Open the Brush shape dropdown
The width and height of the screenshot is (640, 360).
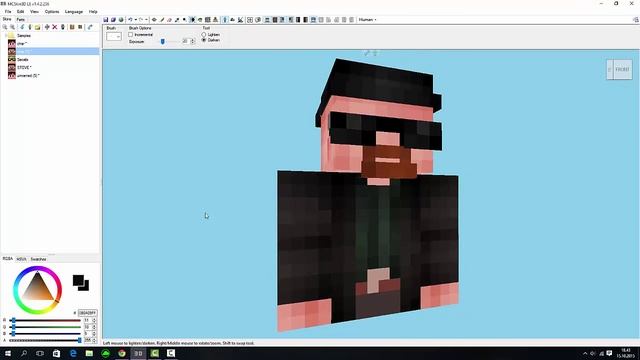114,36
